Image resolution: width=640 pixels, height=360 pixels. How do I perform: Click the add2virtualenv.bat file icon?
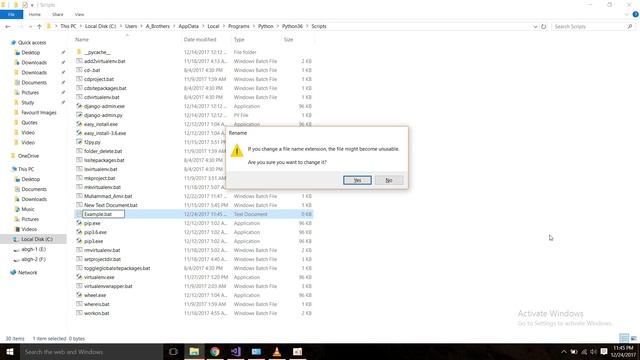(x=79, y=61)
